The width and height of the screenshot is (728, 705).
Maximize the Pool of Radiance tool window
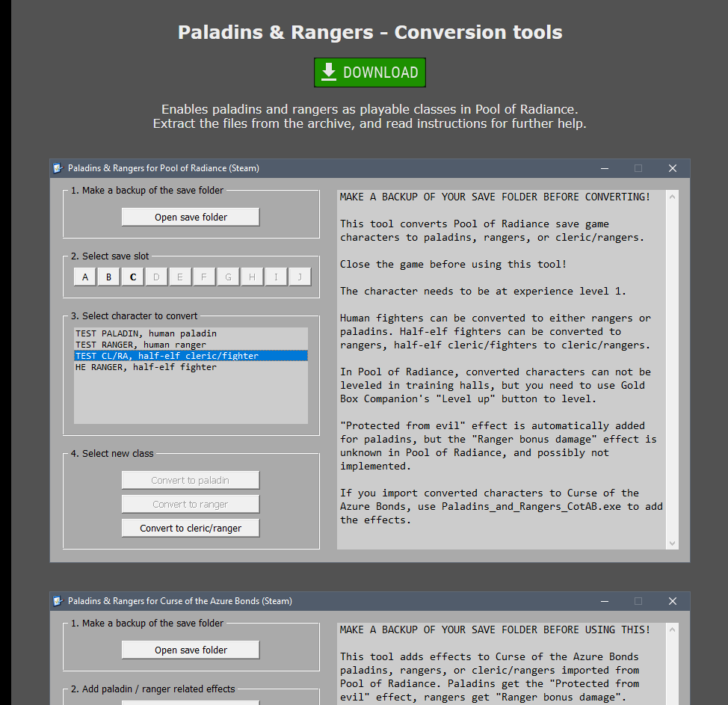click(x=638, y=168)
